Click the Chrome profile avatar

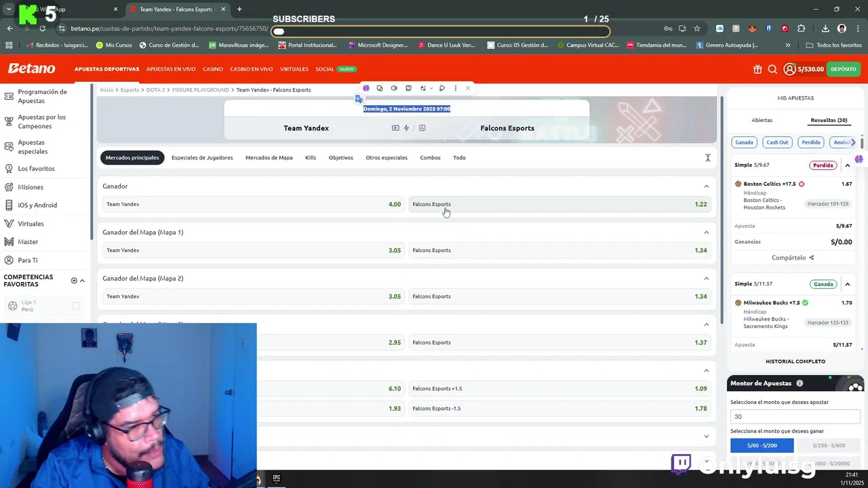click(842, 28)
